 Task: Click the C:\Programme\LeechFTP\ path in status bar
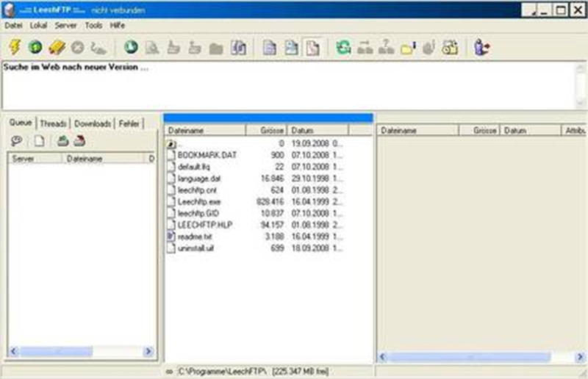click(x=223, y=371)
